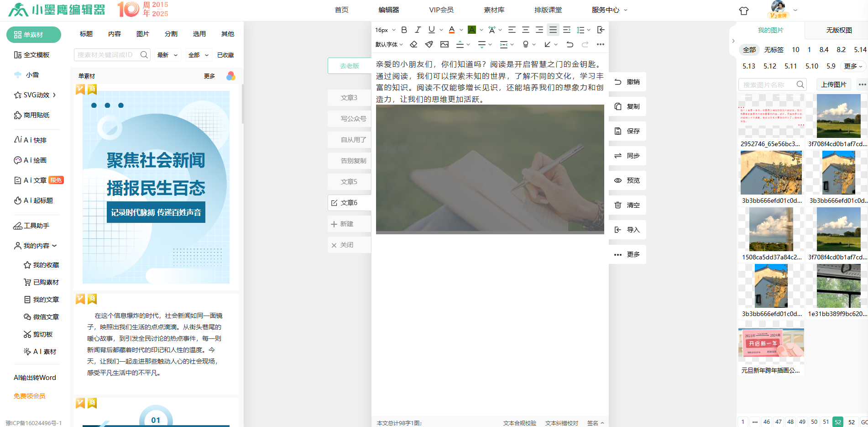This screenshot has width=868, height=427.
Task: Toggle bold formatting in editor toolbar
Action: tap(404, 30)
